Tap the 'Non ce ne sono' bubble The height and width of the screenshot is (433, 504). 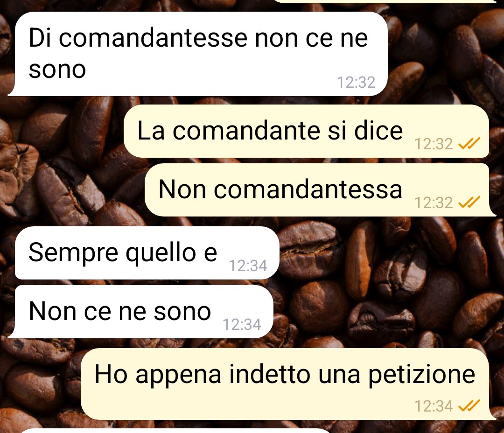(x=140, y=312)
